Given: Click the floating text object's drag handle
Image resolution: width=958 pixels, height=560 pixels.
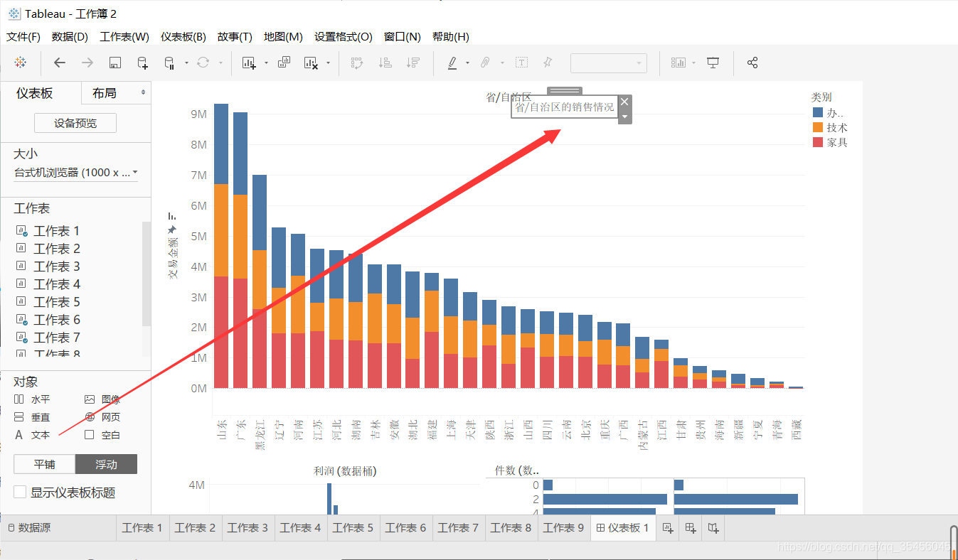Looking at the screenshot, I should pos(565,90).
